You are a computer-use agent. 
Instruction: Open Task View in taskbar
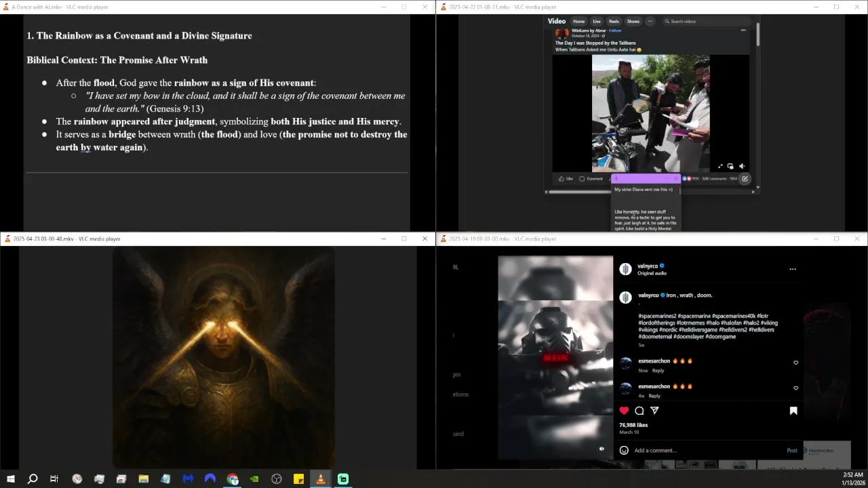54,479
